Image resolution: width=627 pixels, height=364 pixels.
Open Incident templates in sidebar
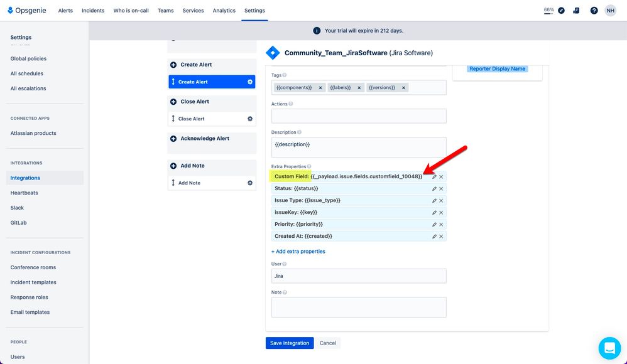click(x=33, y=282)
